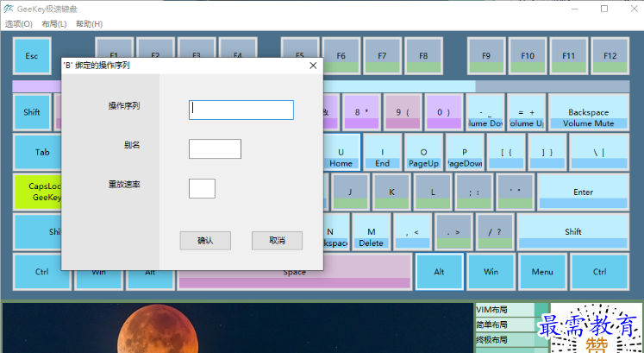The height and width of the screenshot is (353, 644).
Task: Select the F7 key
Action: [383, 56]
